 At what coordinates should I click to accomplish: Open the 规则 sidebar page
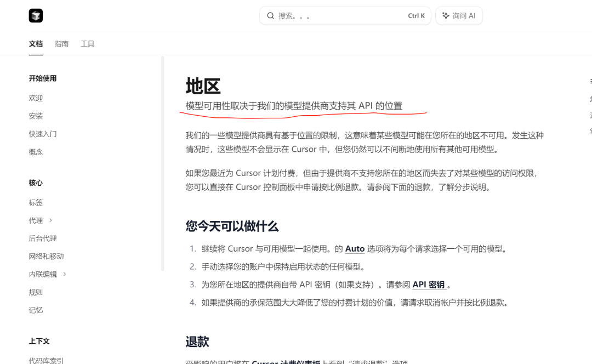tap(36, 292)
